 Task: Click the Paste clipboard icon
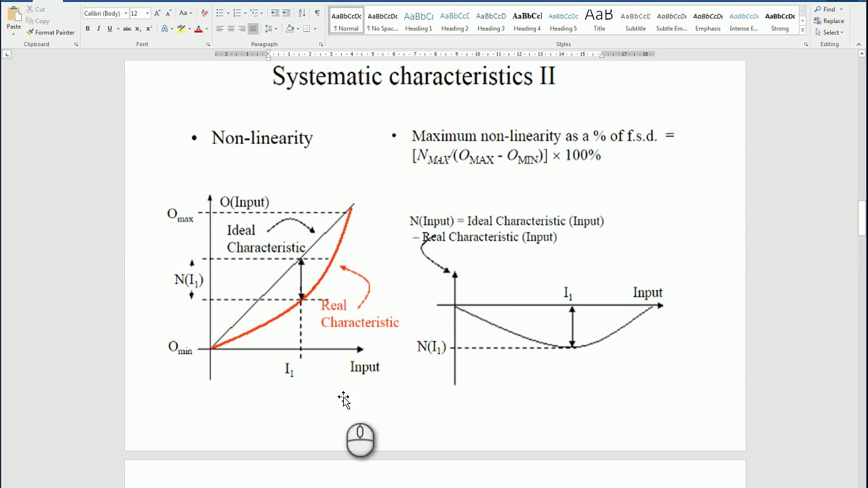(x=14, y=14)
